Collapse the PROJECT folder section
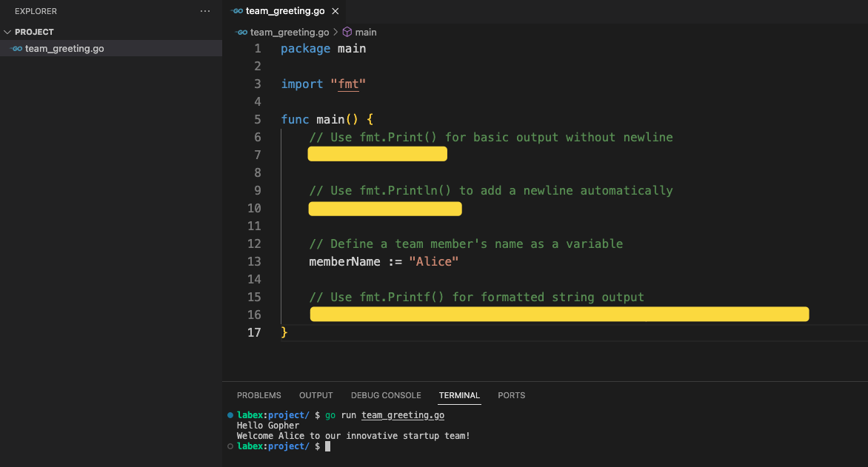The image size is (868, 467). coord(8,32)
